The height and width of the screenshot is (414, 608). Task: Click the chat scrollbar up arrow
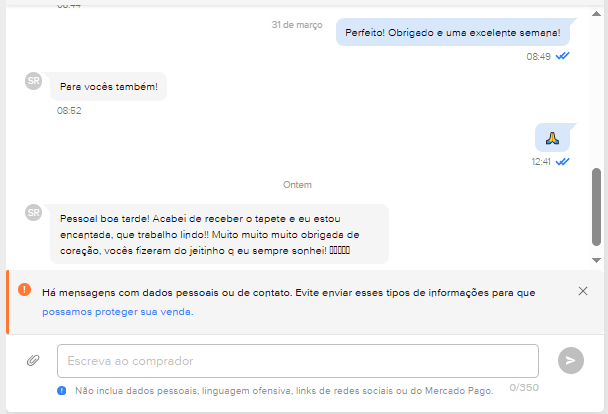coord(596,14)
